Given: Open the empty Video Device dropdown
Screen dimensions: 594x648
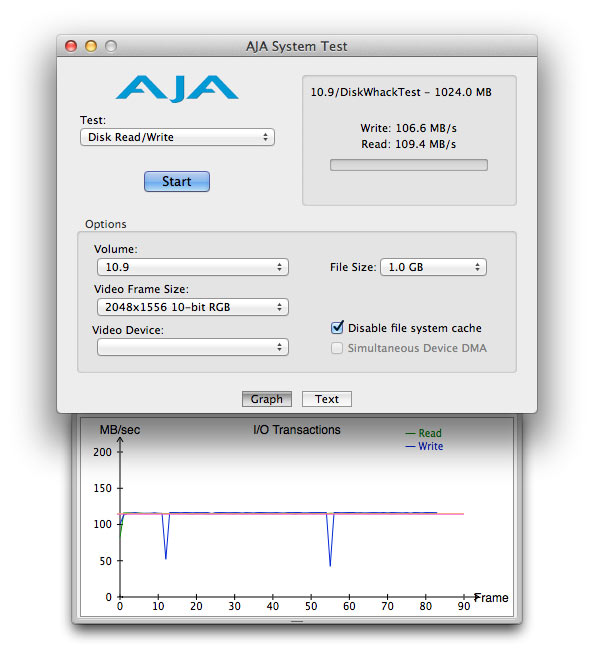Looking at the screenshot, I should pos(193,347).
